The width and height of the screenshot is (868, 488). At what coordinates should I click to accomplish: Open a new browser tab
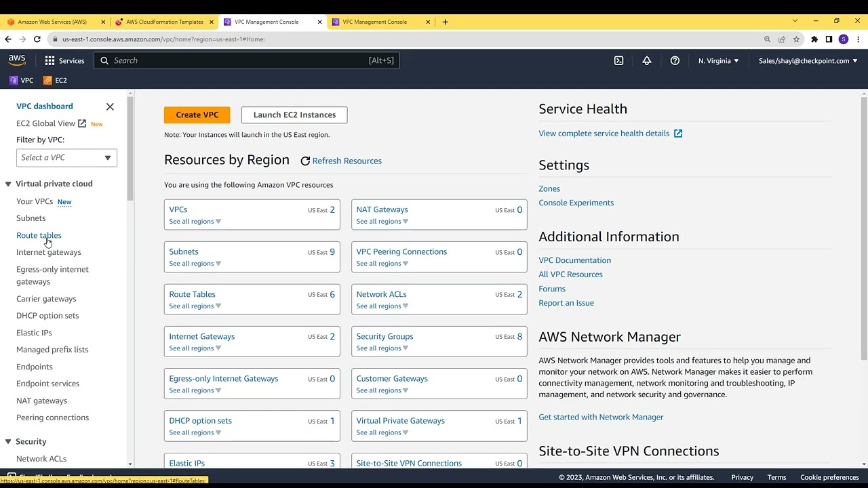445,22
